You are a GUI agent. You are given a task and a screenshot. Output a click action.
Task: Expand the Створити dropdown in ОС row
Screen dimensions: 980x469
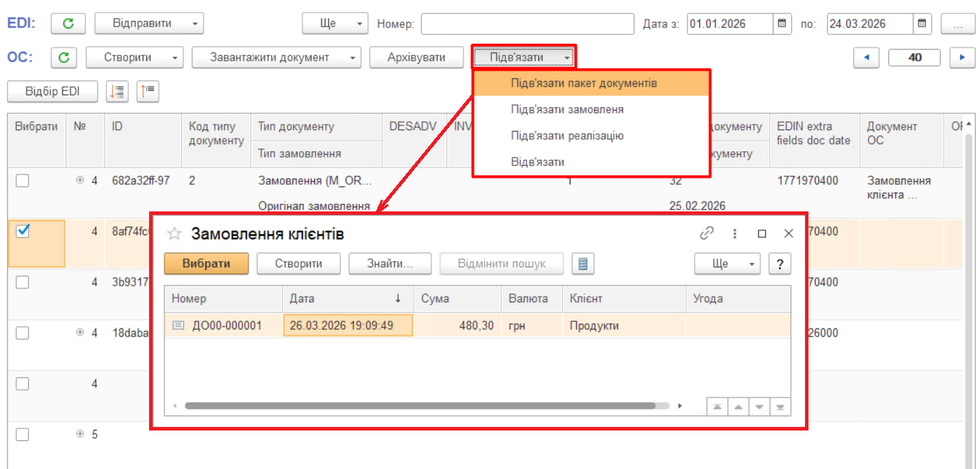tap(134, 57)
